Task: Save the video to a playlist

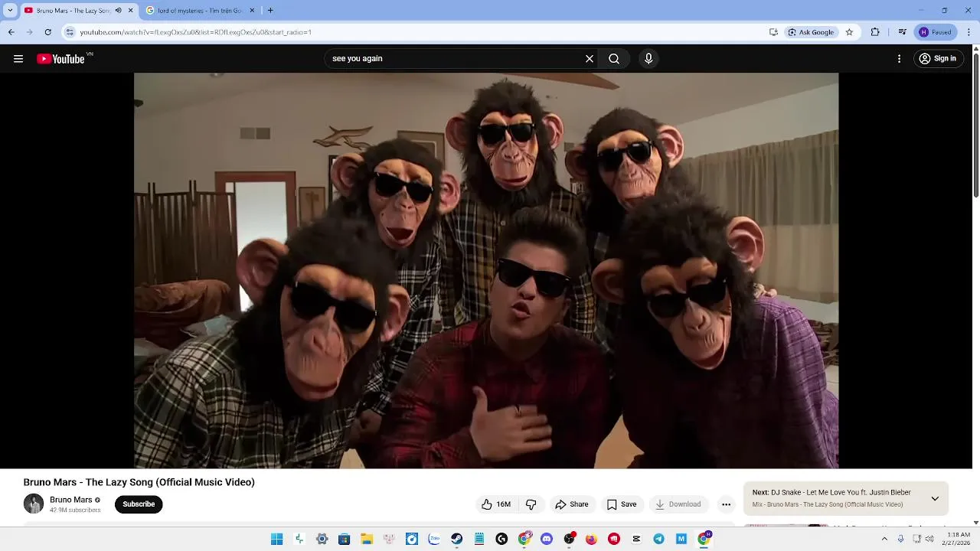Action: 622,504
